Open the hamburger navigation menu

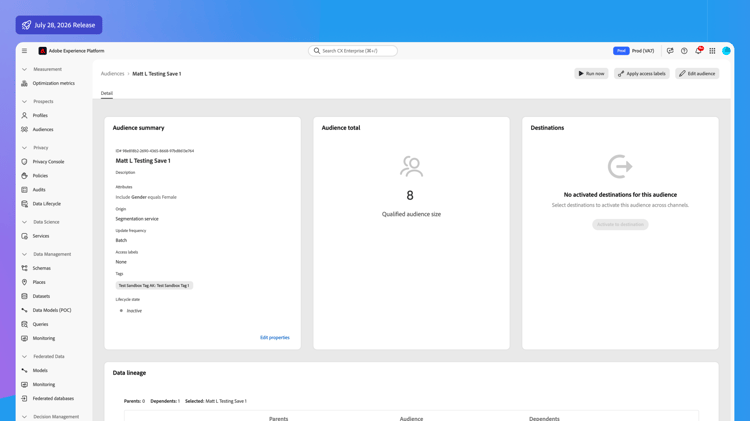(x=24, y=51)
